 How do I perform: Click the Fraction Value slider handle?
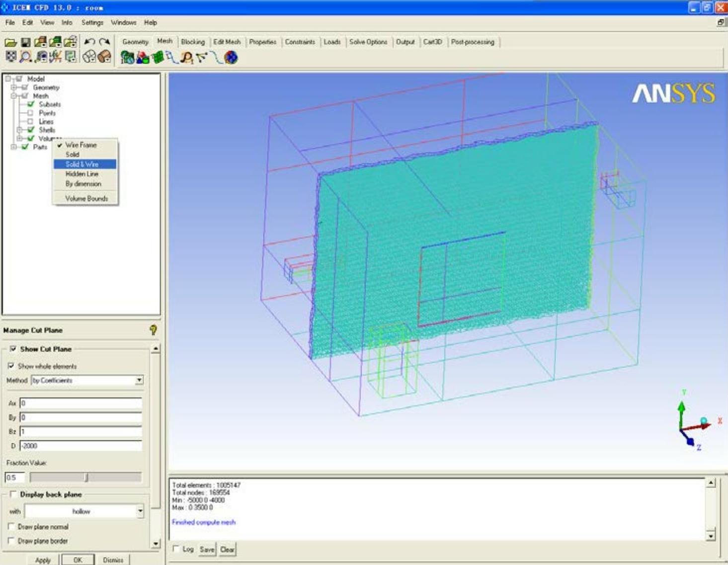tap(86, 478)
